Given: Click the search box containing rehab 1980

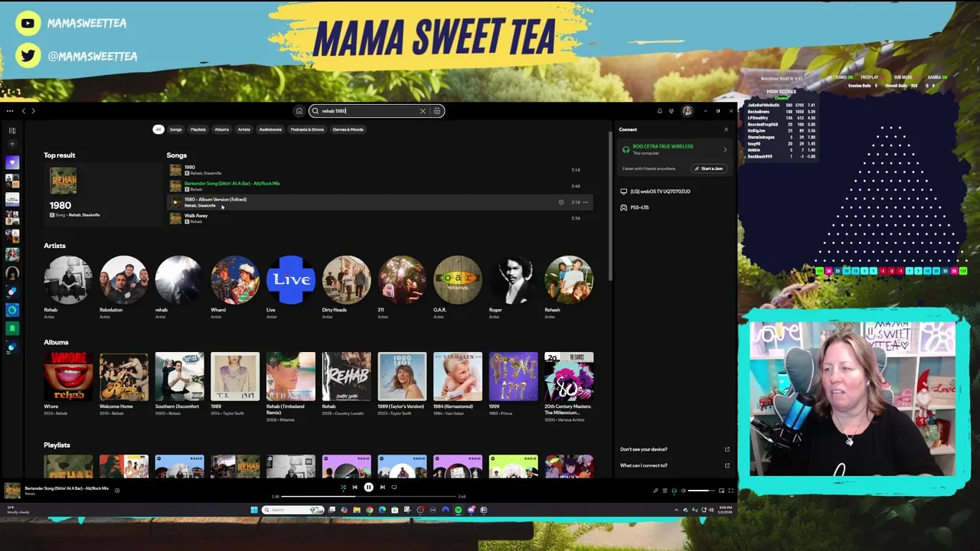Looking at the screenshot, I should coord(377,111).
